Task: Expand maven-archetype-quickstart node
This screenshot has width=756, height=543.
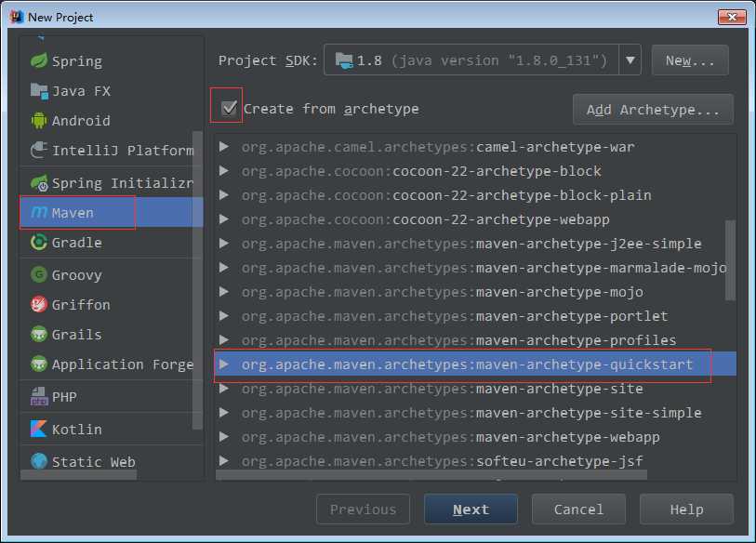Action: point(224,364)
